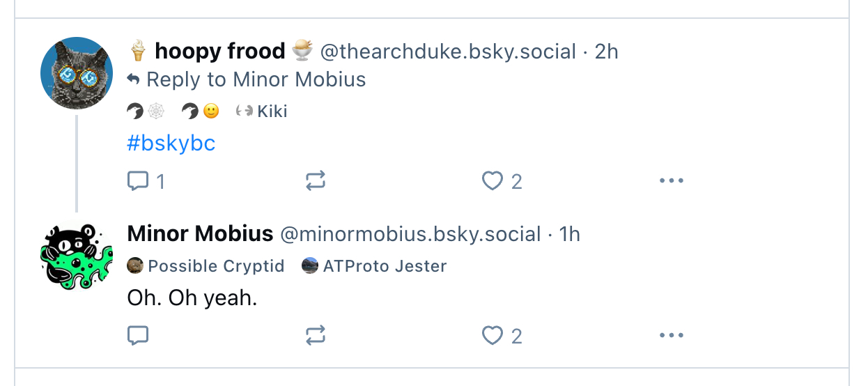The image size is (868, 386).
Task: Click the spider web label badge
Action: point(145,111)
